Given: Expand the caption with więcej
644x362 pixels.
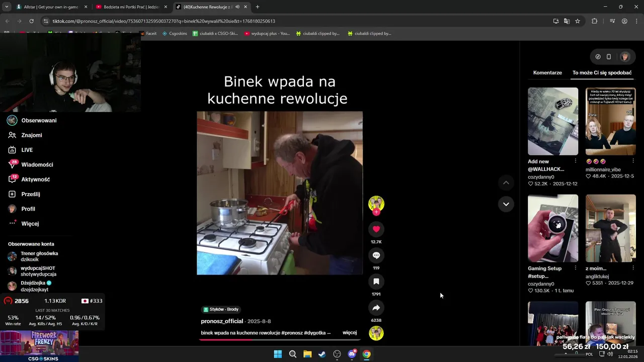Looking at the screenshot, I should pyautogui.click(x=350, y=333).
